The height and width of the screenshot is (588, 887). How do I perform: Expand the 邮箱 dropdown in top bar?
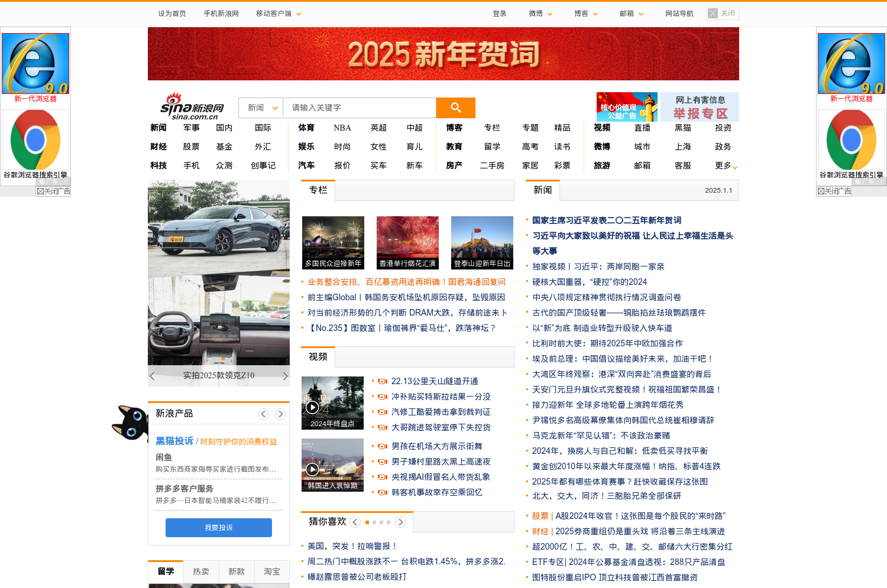[x=641, y=14]
